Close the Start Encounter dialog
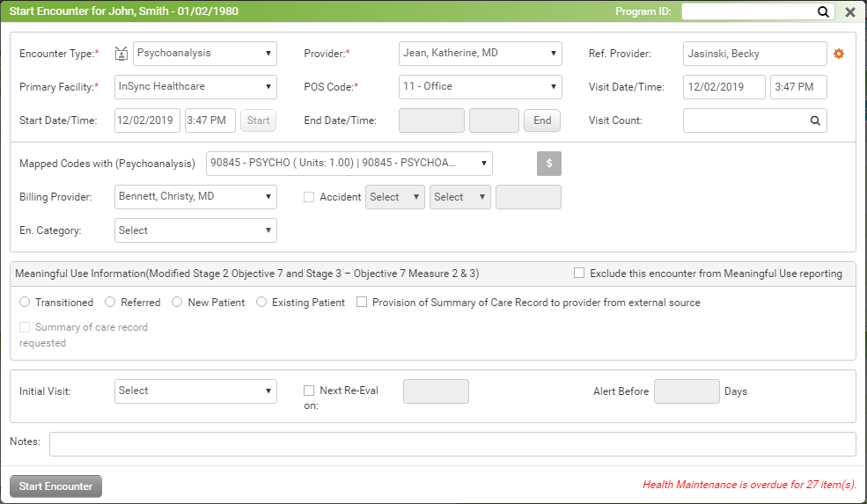 point(850,12)
